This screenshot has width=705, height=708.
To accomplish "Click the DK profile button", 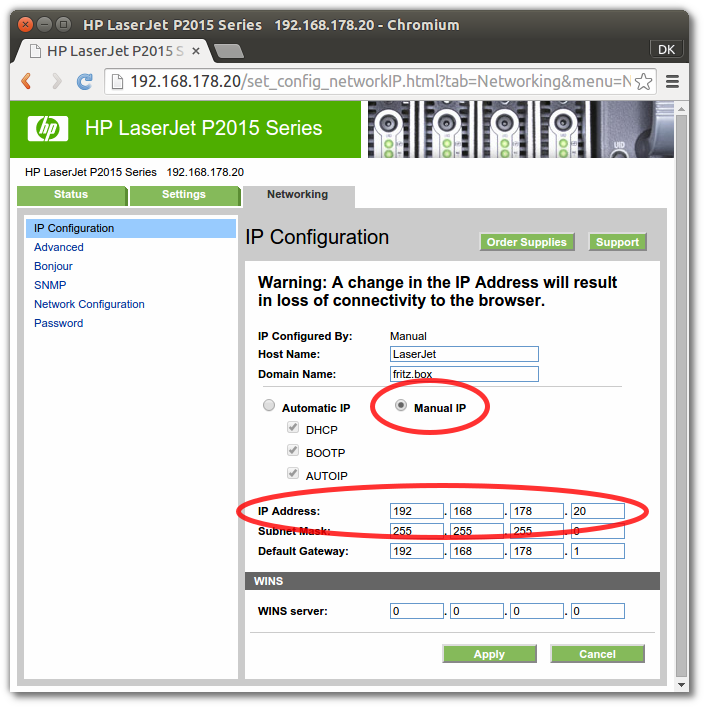I will pyautogui.click(x=666, y=49).
